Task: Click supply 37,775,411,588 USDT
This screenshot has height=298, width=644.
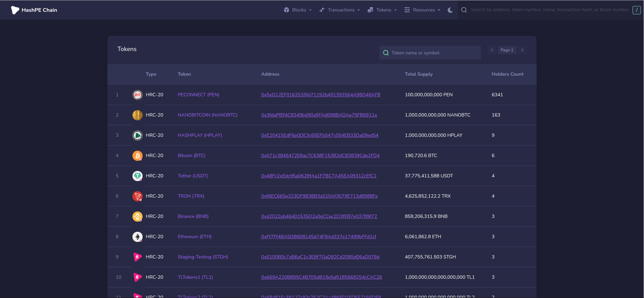Action: [x=429, y=176]
